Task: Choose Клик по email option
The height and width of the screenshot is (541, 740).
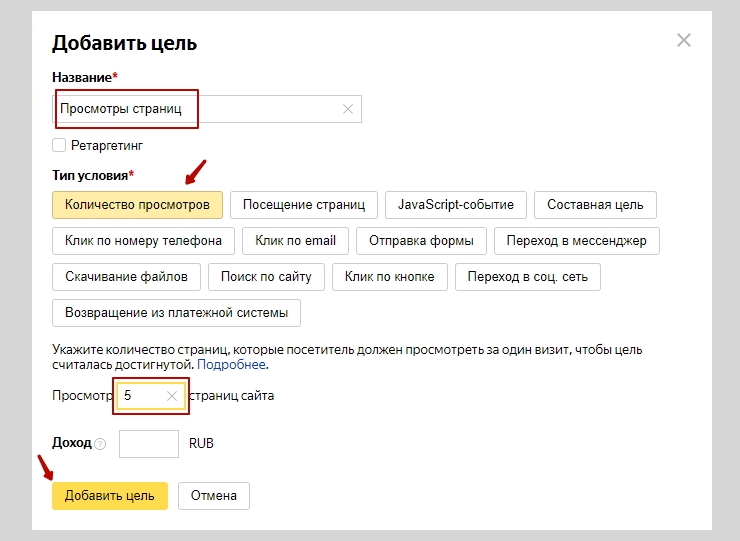Action: [295, 241]
